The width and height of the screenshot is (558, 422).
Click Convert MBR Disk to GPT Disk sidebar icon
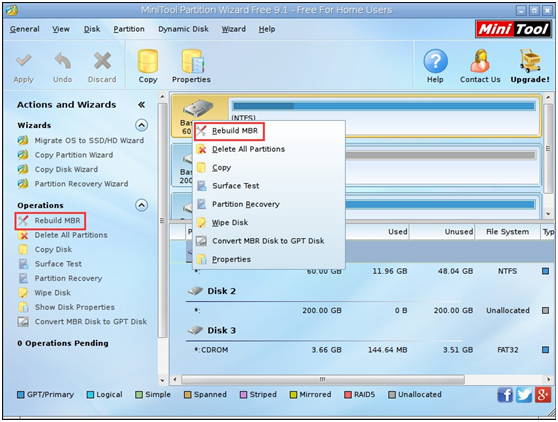23,322
